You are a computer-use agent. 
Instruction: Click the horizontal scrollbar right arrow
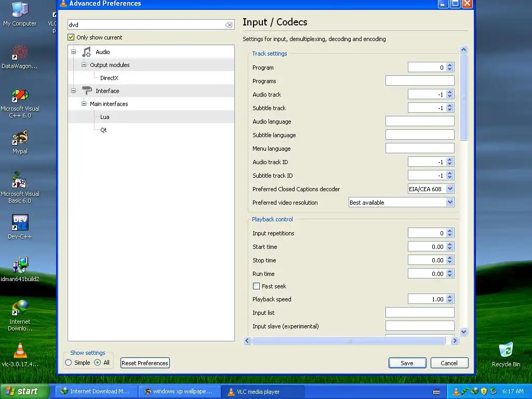(455, 341)
